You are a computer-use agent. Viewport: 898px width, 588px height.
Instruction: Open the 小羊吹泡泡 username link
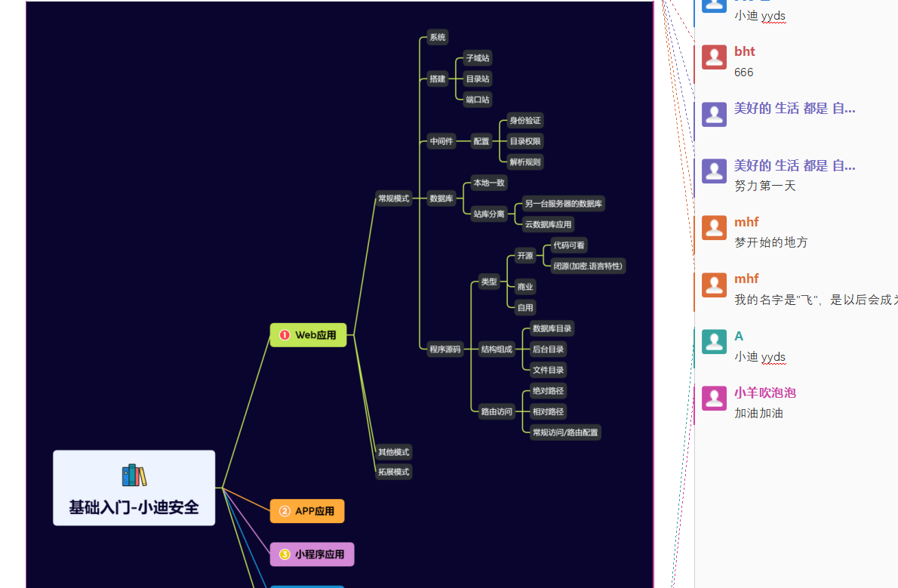click(x=764, y=393)
